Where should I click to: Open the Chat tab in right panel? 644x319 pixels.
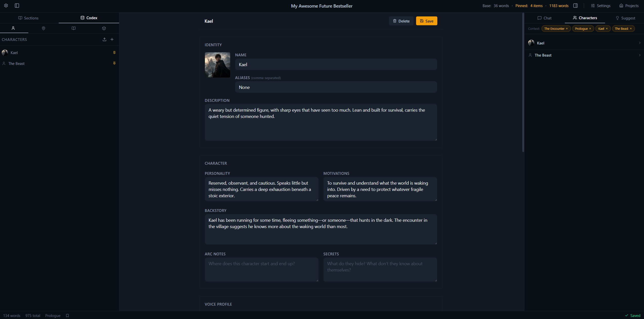tap(545, 18)
